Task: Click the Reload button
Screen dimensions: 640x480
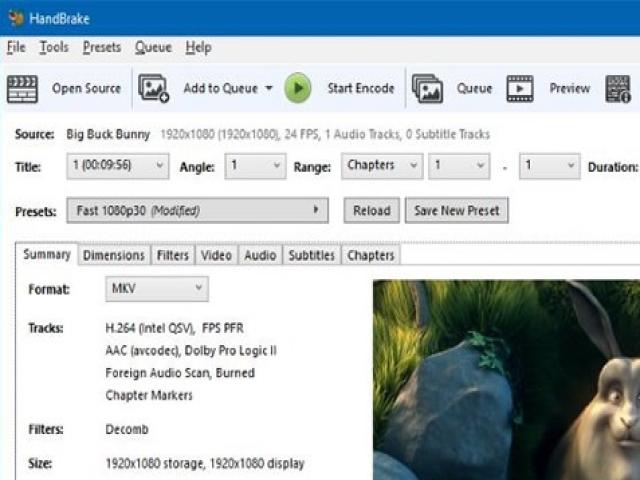Action: point(371,211)
